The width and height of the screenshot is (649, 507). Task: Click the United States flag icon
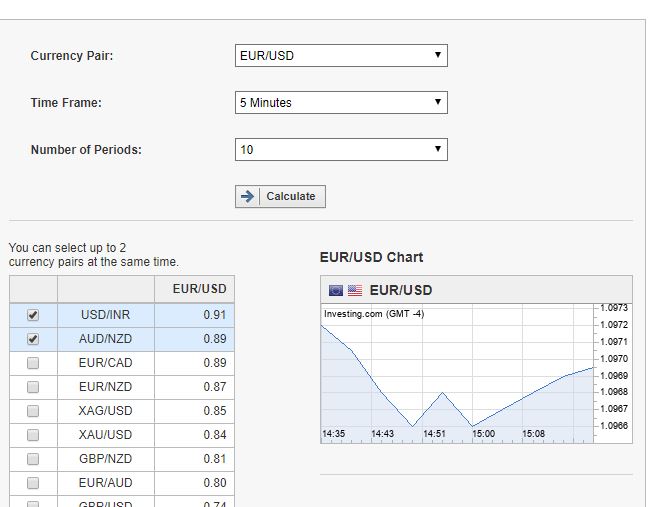tap(355, 291)
